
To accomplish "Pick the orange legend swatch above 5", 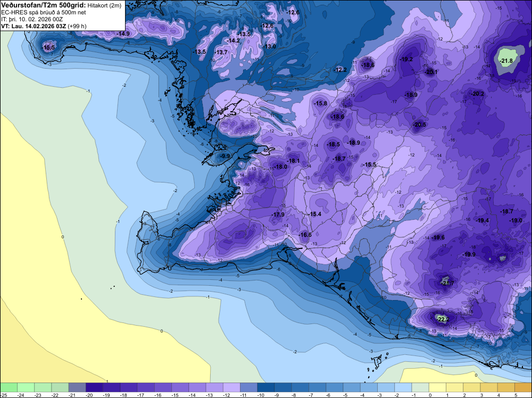I will click(x=523, y=387).
